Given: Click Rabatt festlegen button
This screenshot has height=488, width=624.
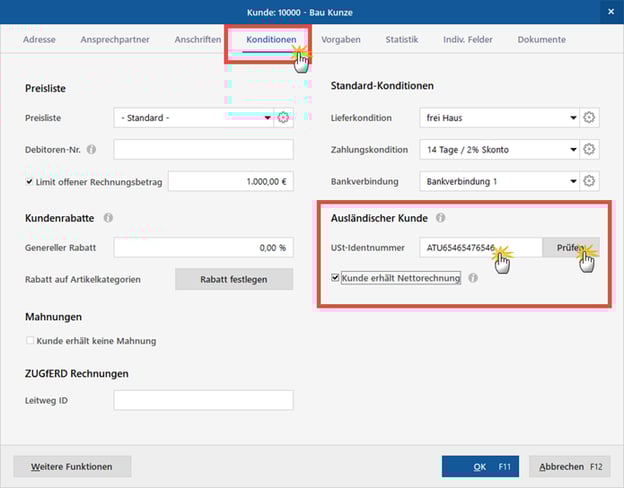Looking at the screenshot, I should [234, 279].
